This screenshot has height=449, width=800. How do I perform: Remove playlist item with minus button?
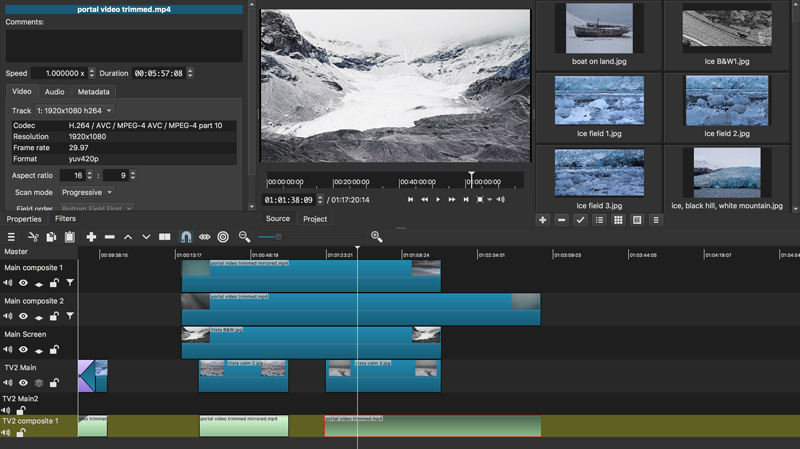point(562,220)
